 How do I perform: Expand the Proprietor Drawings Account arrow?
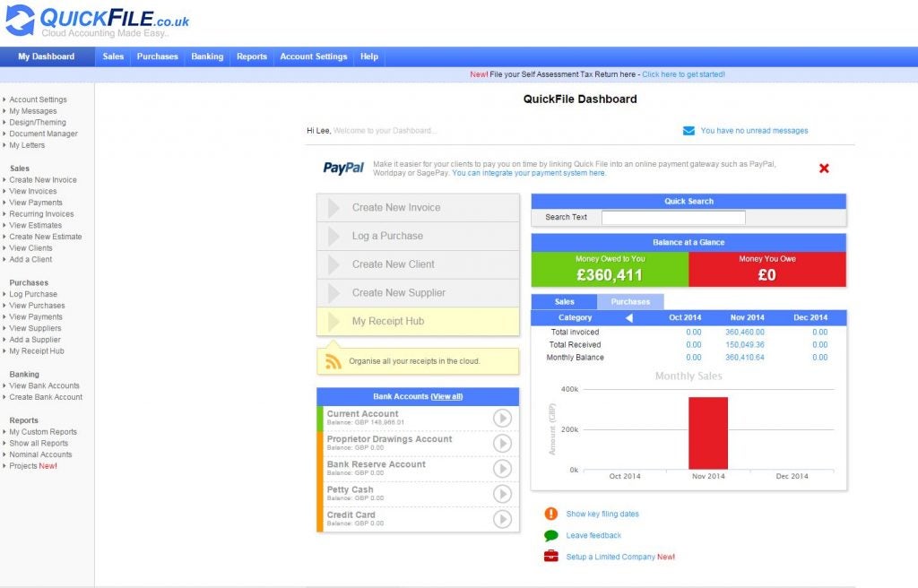(x=503, y=443)
